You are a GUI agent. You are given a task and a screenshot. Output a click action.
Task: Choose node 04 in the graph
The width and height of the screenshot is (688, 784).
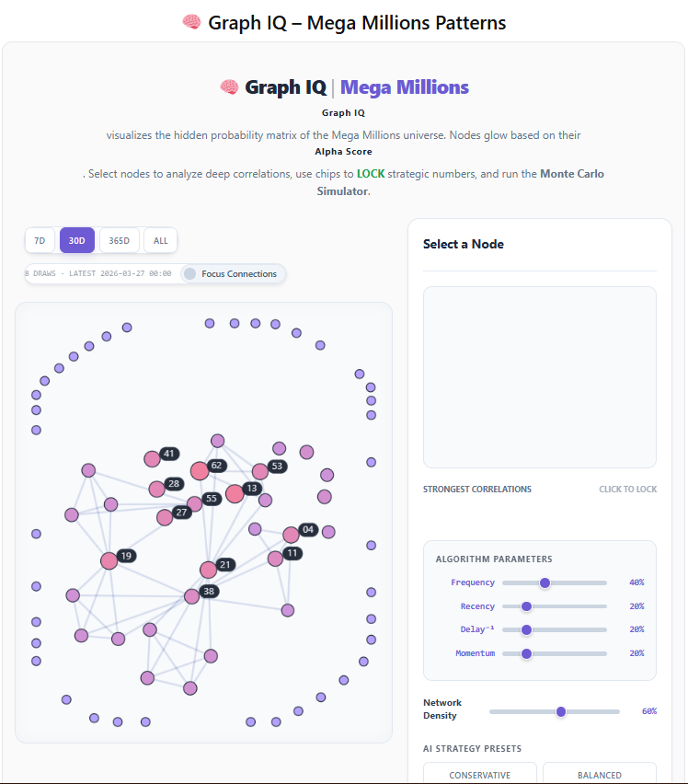pos(291,535)
